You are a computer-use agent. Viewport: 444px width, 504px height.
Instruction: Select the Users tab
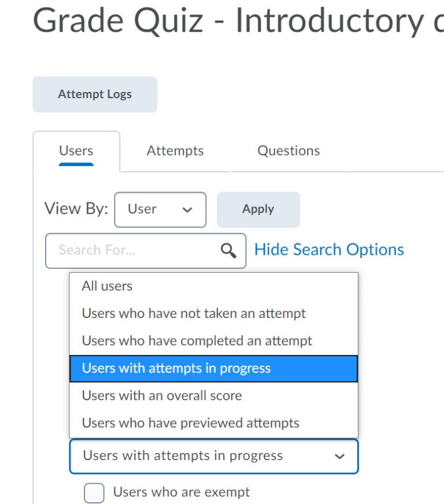[76, 151]
